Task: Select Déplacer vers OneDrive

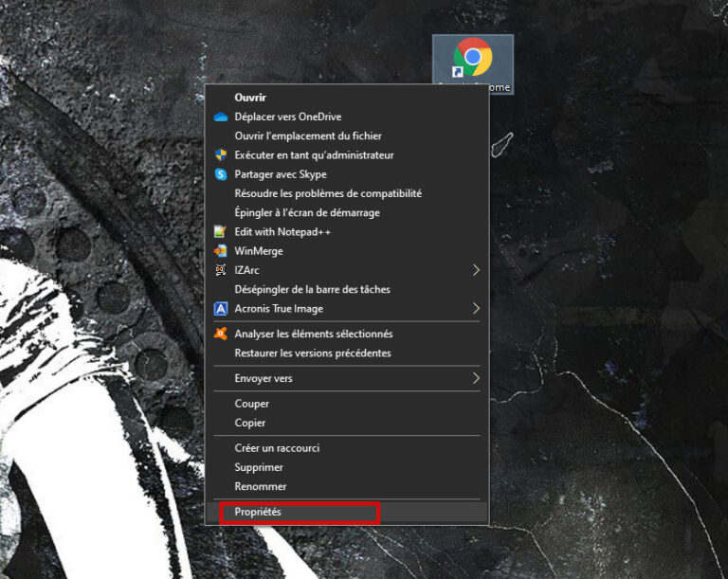Action: click(347, 117)
